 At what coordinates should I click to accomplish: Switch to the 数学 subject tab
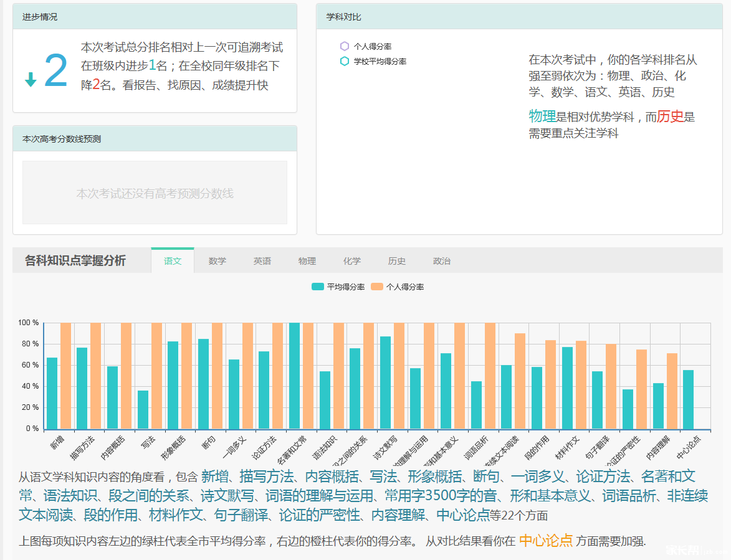point(217,261)
